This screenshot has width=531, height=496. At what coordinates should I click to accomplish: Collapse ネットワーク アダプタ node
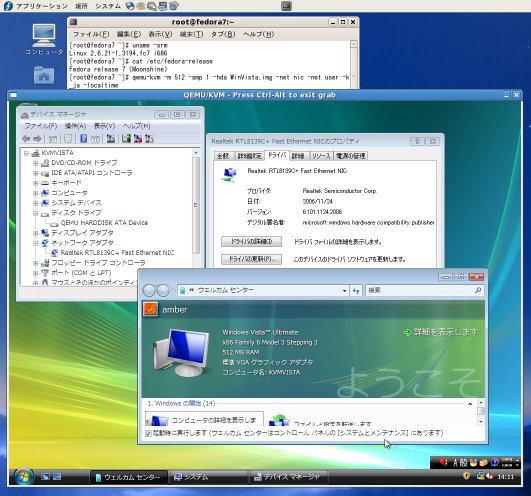36,243
